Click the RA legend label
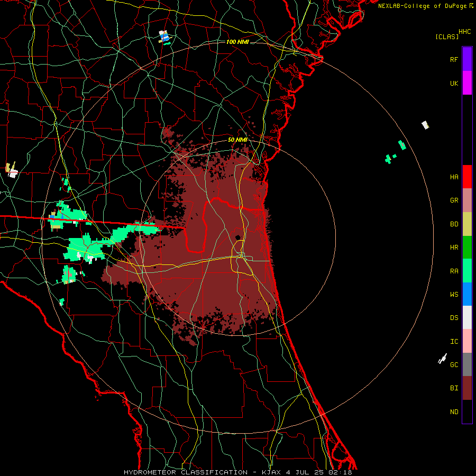This screenshot has height=476, width=476. pyautogui.click(x=454, y=271)
